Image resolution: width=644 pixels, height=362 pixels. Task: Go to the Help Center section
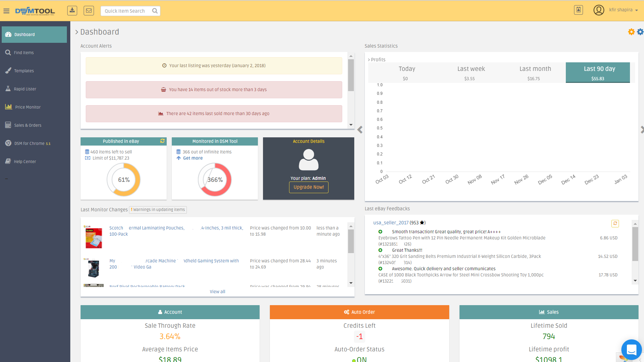25,161
